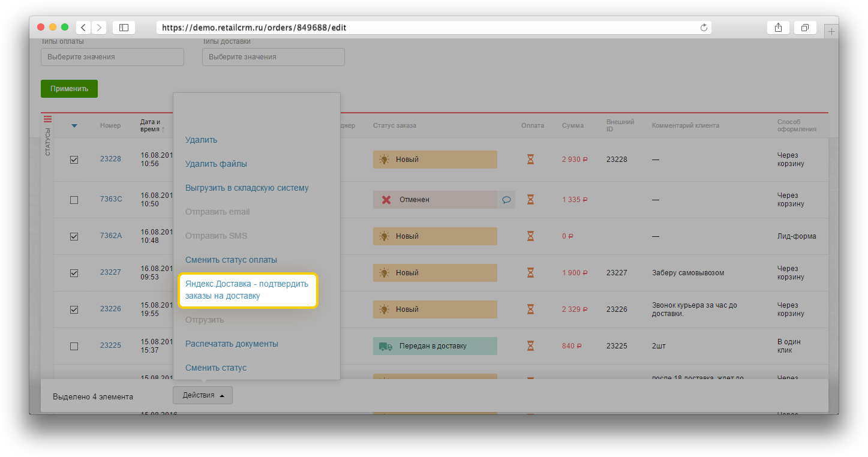Open order number 23225 link

coord(110,345)
